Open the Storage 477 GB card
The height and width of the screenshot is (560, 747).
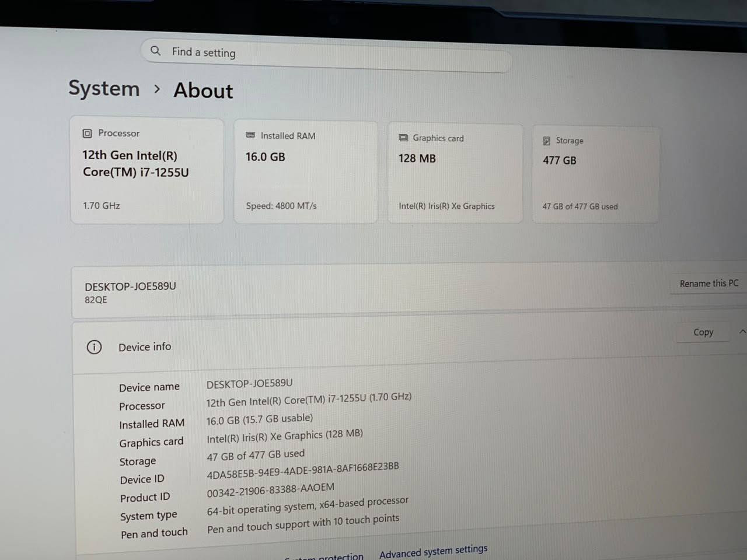pyautogui.click(x=596, y=174)
